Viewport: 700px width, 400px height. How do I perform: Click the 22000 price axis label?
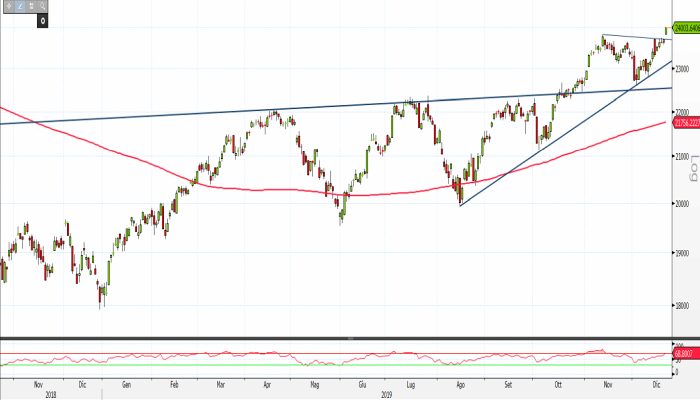[x=682, y=112]
